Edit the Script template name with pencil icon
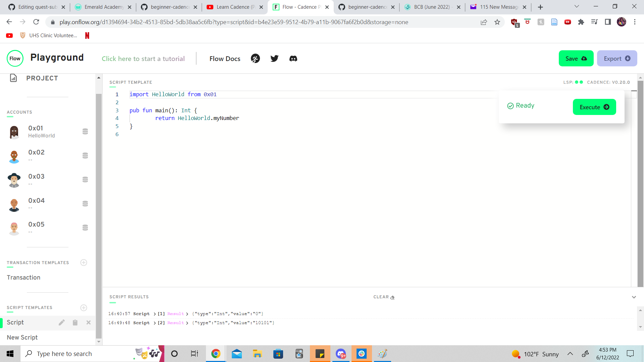 (x=62, y=322)
